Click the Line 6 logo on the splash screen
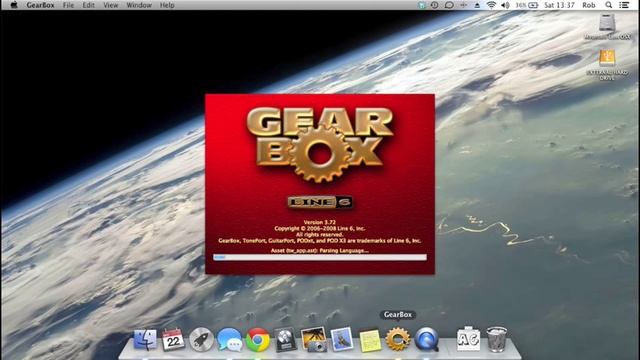640x360 pixels. click(x=320, y=202)
